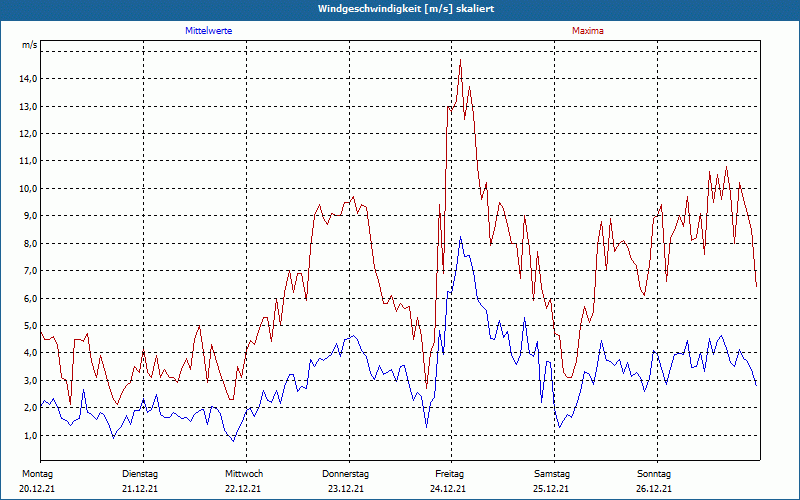Select the blue 'Mittelwerte' legend label
The height and width of the screenshot is (500, 800).
click(209, 31)
